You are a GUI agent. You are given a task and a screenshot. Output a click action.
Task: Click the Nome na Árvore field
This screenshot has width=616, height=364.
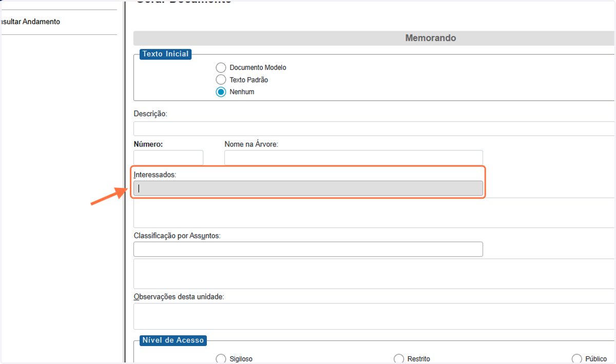coord(354,158)
